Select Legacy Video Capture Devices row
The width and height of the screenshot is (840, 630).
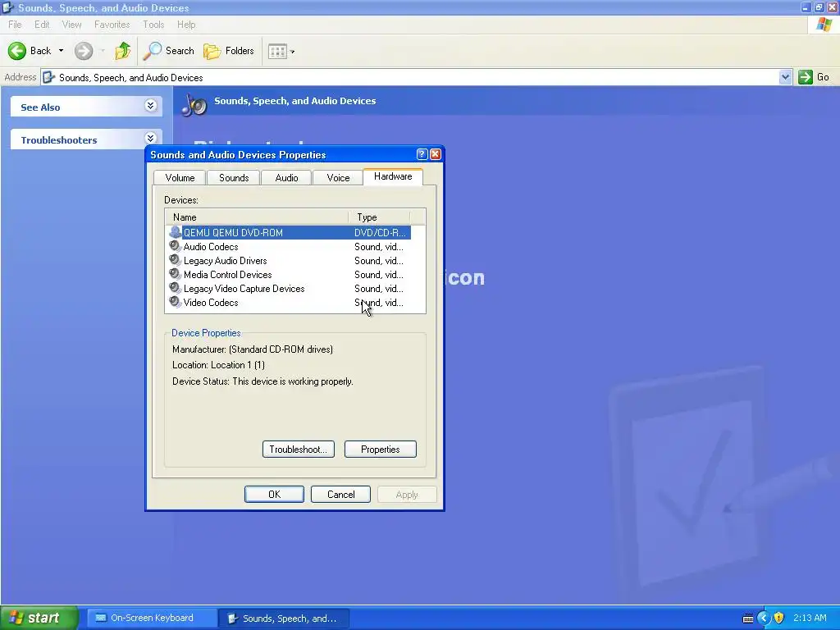(290, 288)
